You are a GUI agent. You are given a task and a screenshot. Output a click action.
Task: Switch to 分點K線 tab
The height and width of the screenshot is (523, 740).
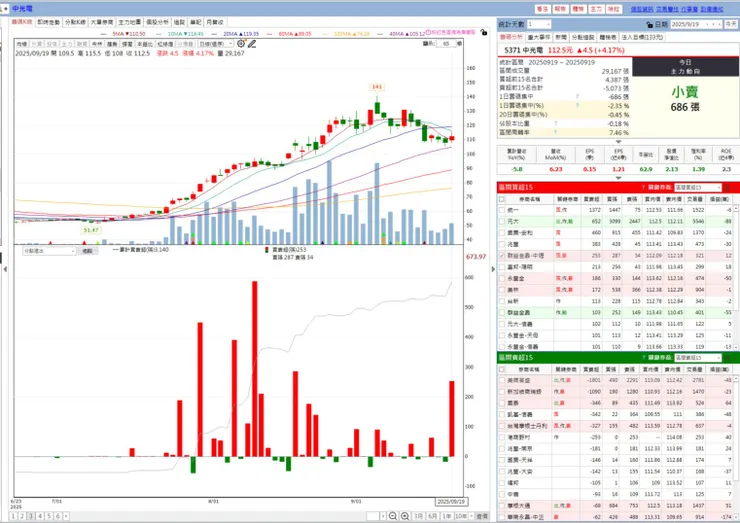(x=76, y=22)
